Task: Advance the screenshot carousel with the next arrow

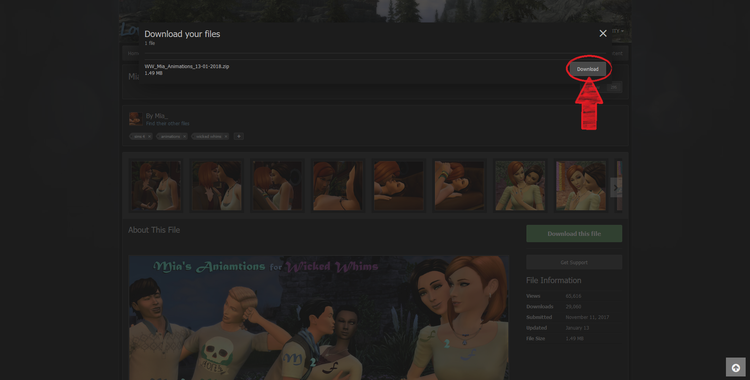Action: click(x=616, y=188)
